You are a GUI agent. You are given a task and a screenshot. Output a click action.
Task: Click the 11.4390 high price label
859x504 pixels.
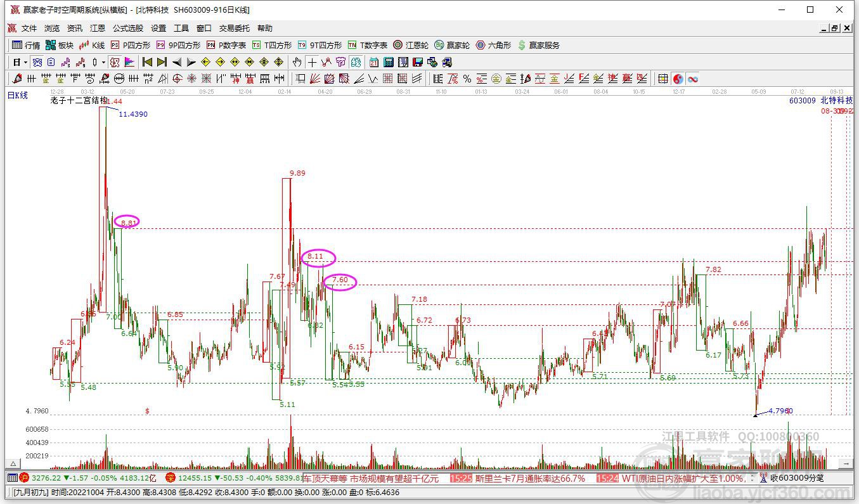click(133, 114)
